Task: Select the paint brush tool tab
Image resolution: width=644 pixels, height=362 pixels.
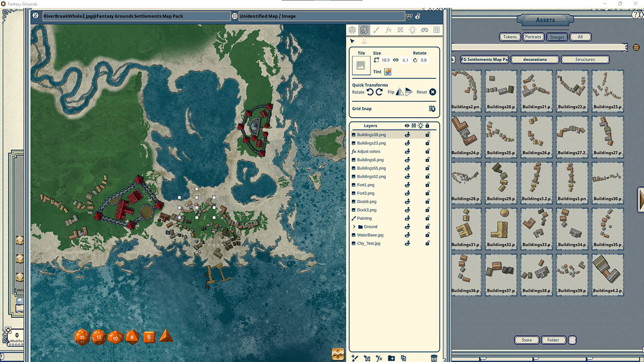Action: (x=376, y=30)
